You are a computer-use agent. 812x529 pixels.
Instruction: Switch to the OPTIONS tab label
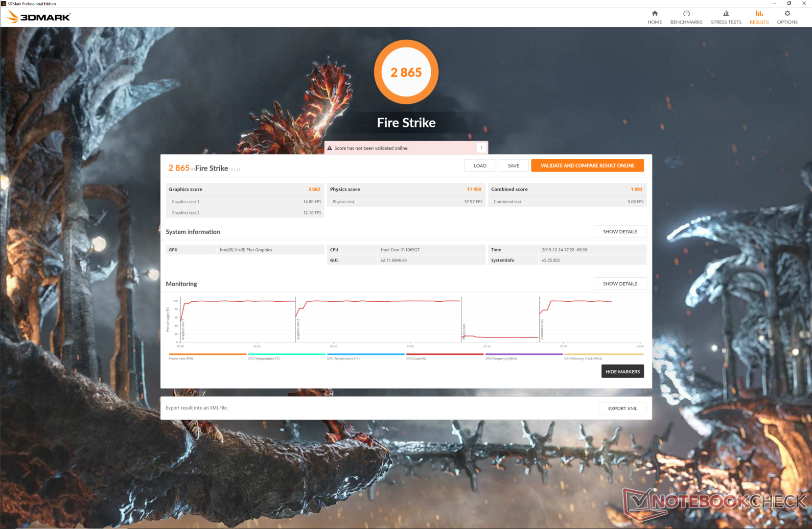(787, 22)
